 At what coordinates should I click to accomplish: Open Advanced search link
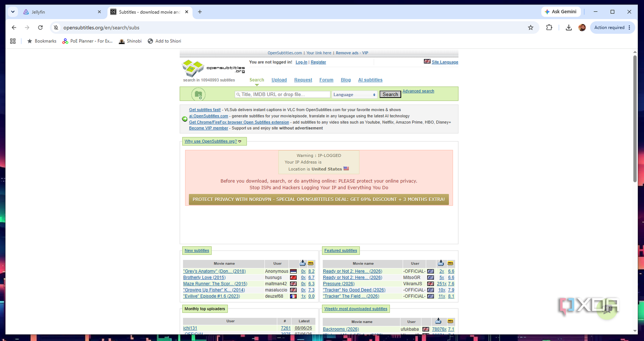pyautogui.click(x=418, y=91)
